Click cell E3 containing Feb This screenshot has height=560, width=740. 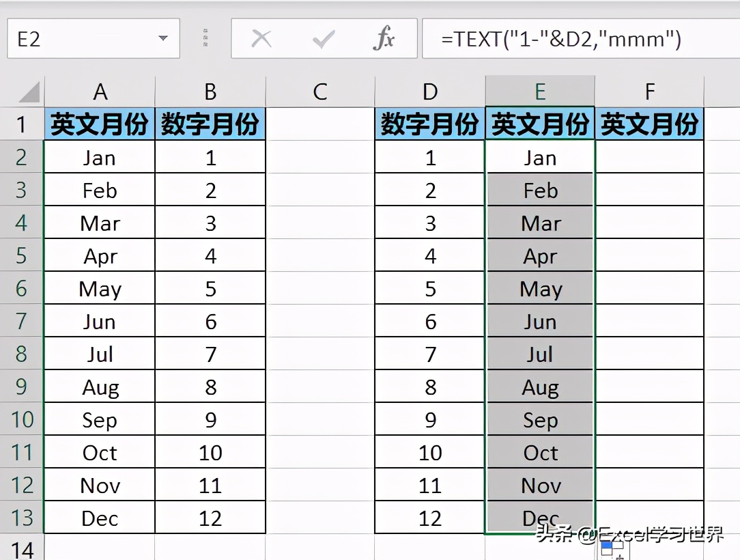point(540,190)
